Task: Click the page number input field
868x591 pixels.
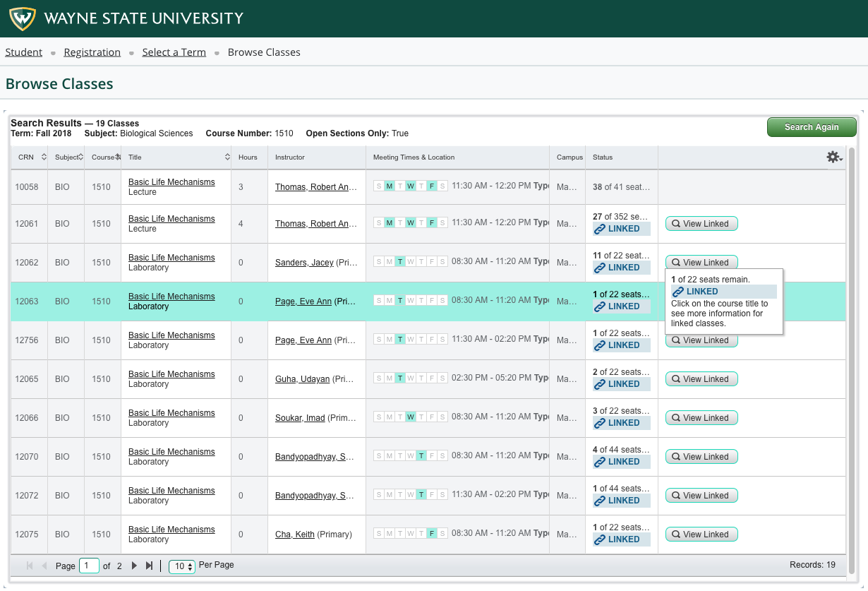Action: tap(90, 566)
